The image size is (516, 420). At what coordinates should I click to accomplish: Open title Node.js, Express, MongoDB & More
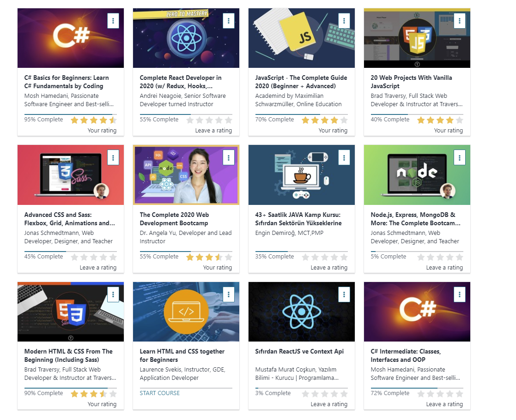416,219
